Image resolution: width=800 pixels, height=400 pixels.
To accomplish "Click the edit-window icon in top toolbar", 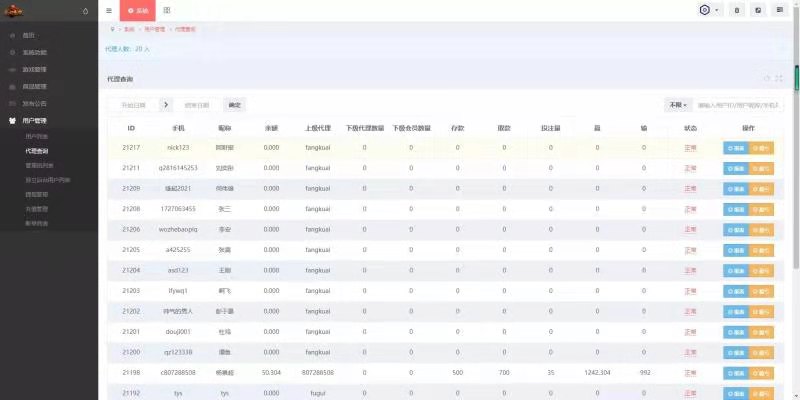I will pos(758,10).
